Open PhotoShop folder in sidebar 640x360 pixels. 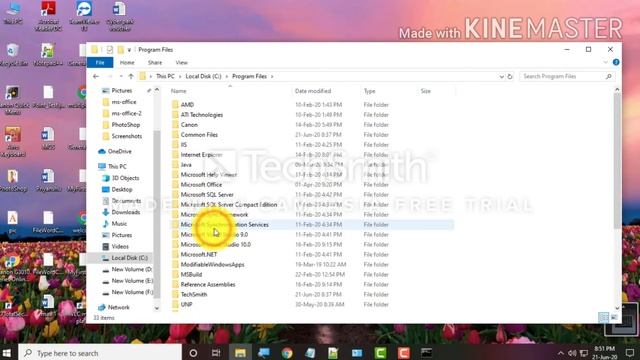coord(125,125)
